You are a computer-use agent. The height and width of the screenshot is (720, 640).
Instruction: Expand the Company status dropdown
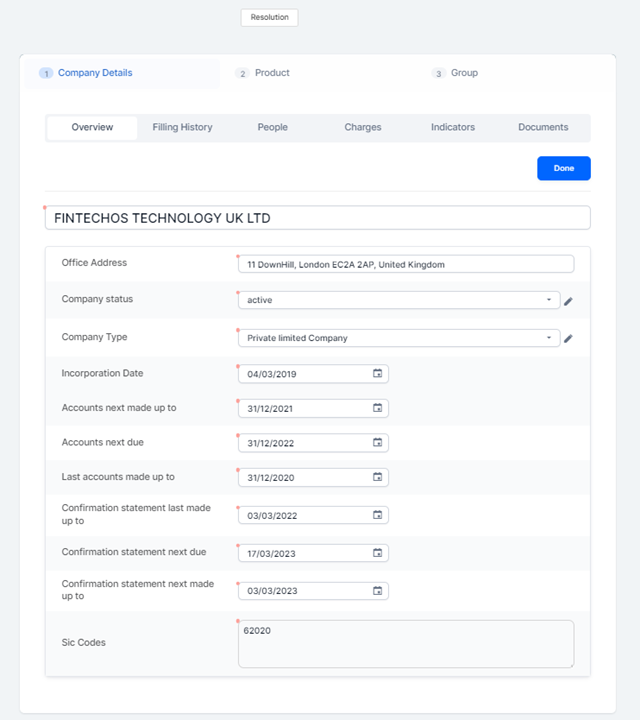coord(549,300)
